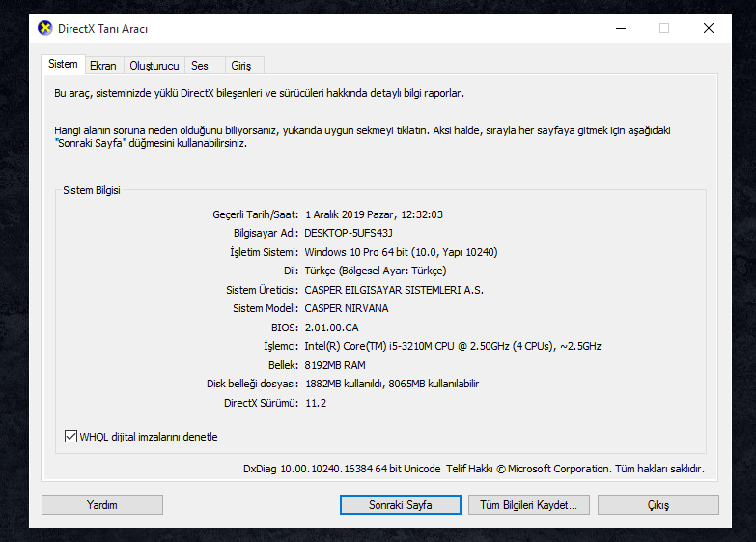The width and height of the screenshot is (756, 542).
Task: Click BIOS value 2.01.00.CA
Action: coord(332,328)
